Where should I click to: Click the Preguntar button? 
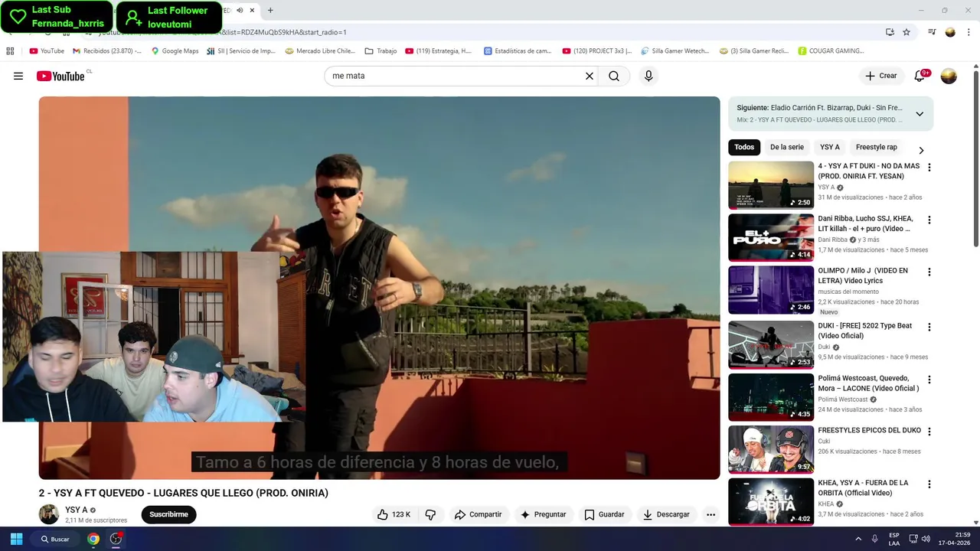543,514
